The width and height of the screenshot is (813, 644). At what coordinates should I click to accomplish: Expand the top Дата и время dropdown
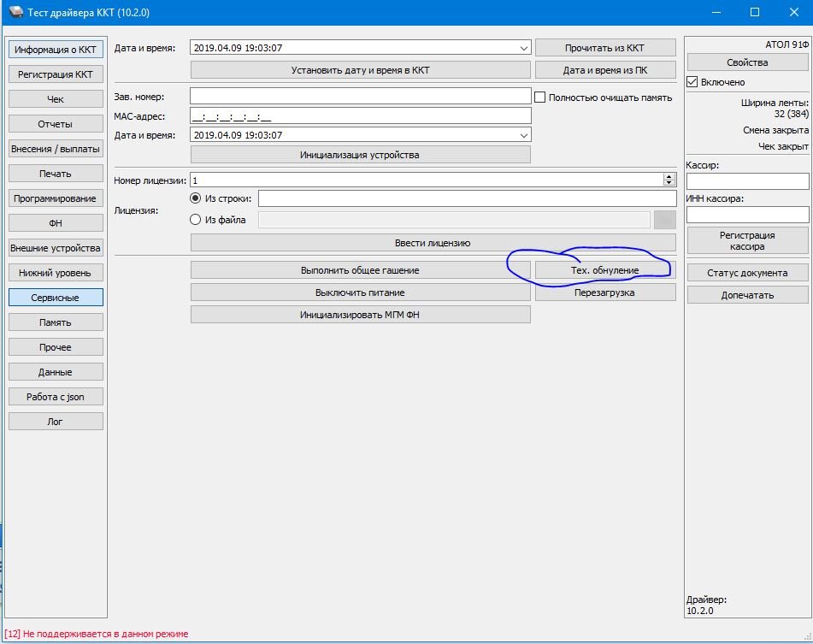(524, 48)
